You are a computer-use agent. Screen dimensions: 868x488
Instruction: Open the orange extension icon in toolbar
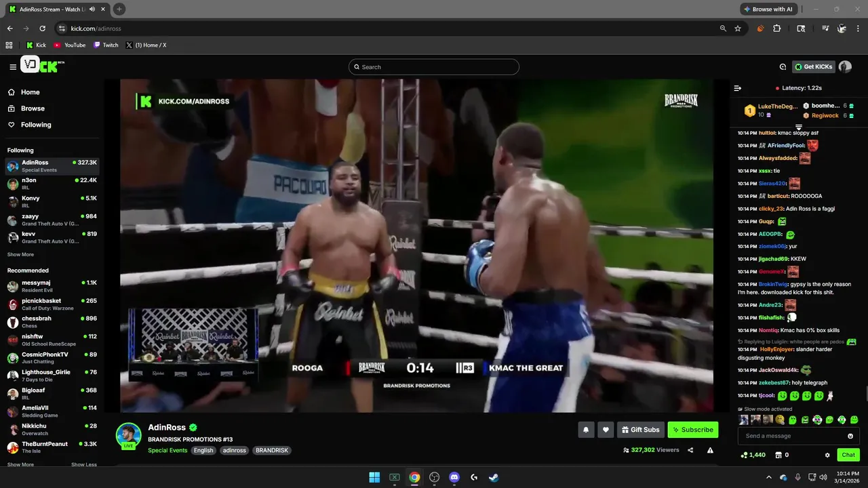760,28
